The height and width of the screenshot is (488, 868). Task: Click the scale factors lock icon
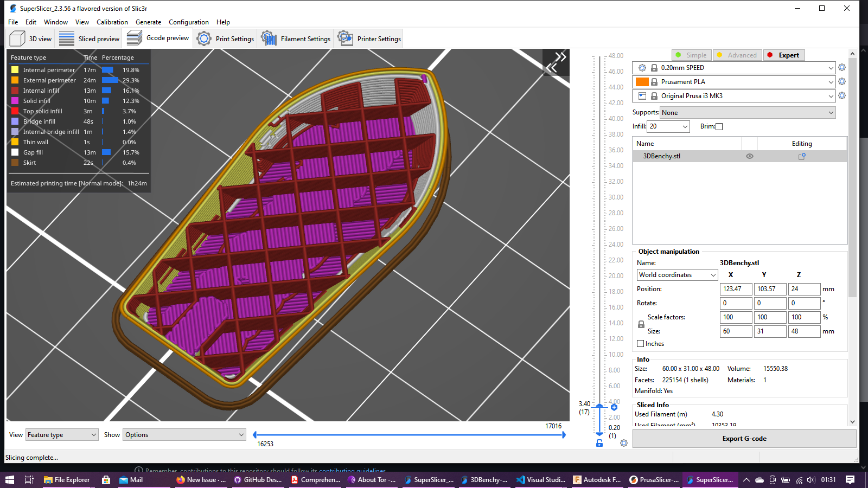coord(641,324)
